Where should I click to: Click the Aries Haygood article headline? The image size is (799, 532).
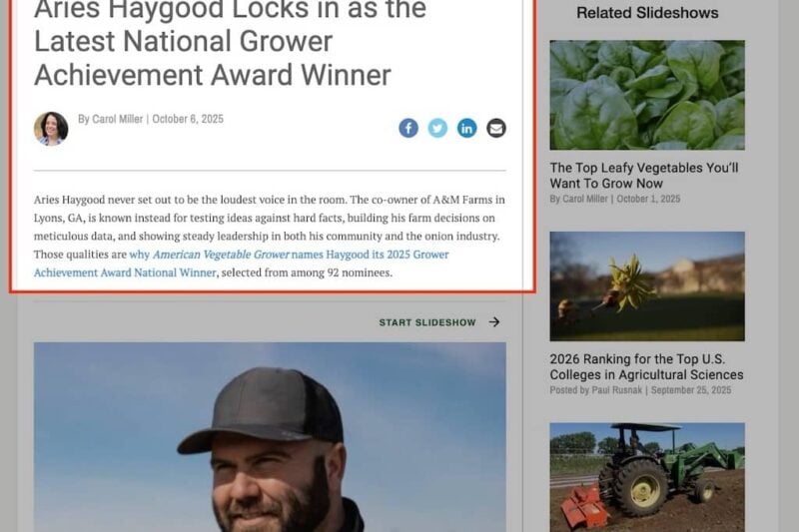(231, 43)
